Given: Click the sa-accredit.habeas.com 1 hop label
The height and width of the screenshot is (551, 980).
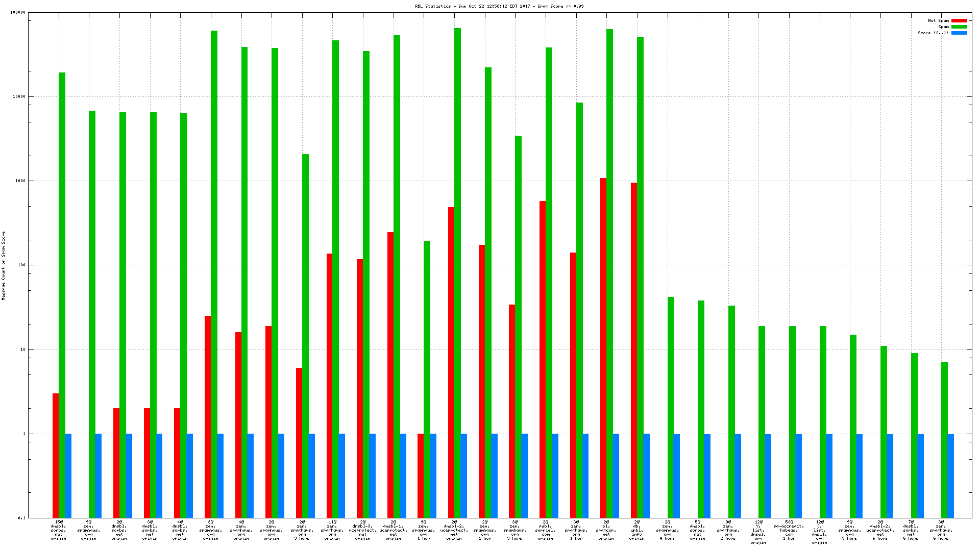Looking at the screenshot, I should (789, 530).
